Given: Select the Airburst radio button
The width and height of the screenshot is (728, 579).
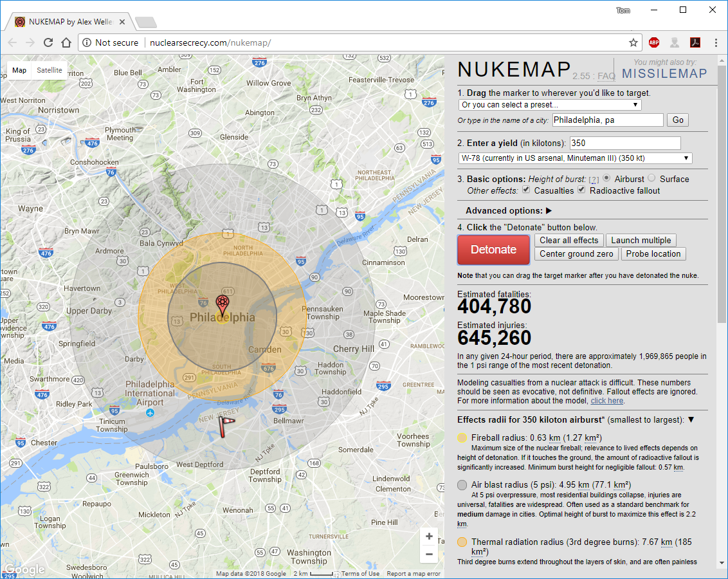Looking at the screenshot, I should click(x=606, y=178).
